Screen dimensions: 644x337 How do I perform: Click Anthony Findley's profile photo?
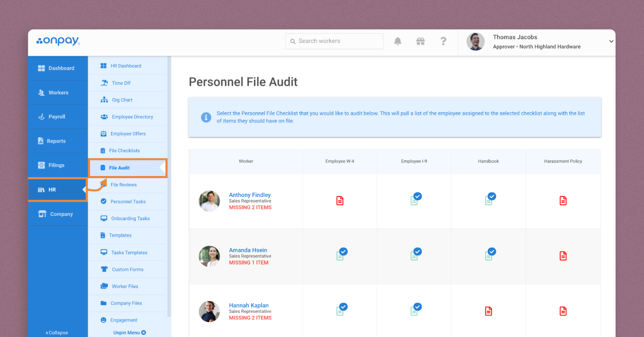tap(209, 201)
